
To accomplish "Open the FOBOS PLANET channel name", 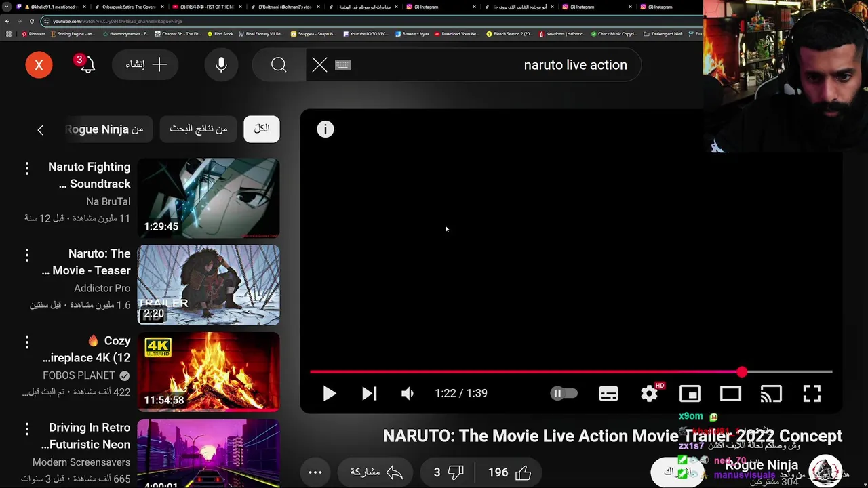I will pyautogui.click(x=79, y=375).
